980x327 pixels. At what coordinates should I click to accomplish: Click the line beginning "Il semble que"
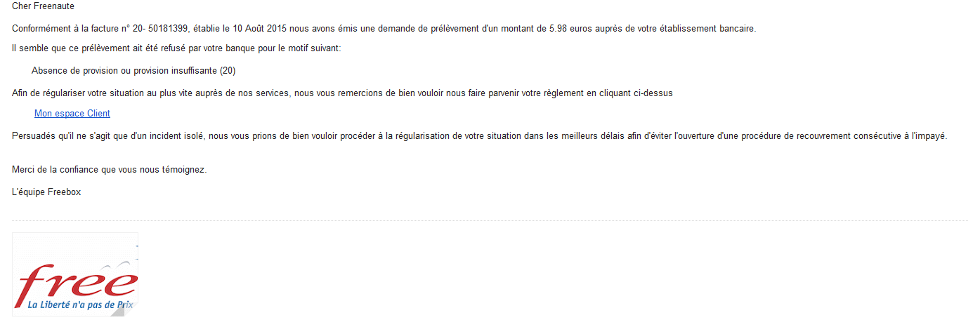point(176,48)
